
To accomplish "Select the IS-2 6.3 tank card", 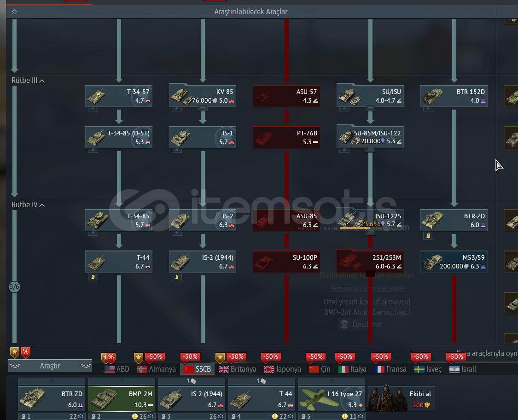I will pos(203,220).
